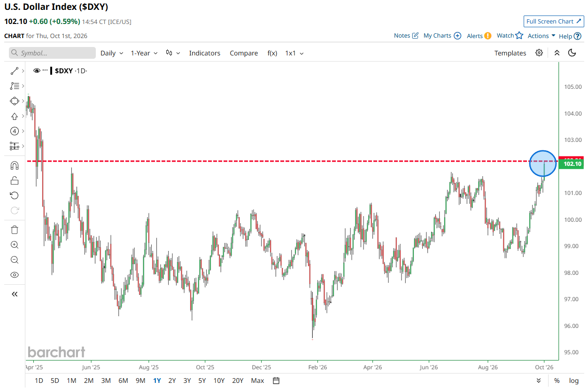Open the Alerts link
This screenshot has height=389, width=588.
(479, 36)
